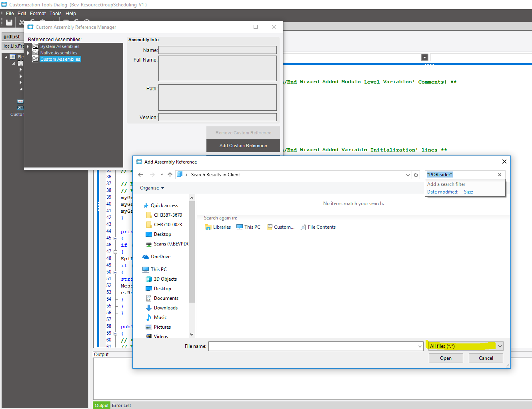Expand Native Assemblies tree node
Screen dimensions: 532x409
click(x=28, y=53)
